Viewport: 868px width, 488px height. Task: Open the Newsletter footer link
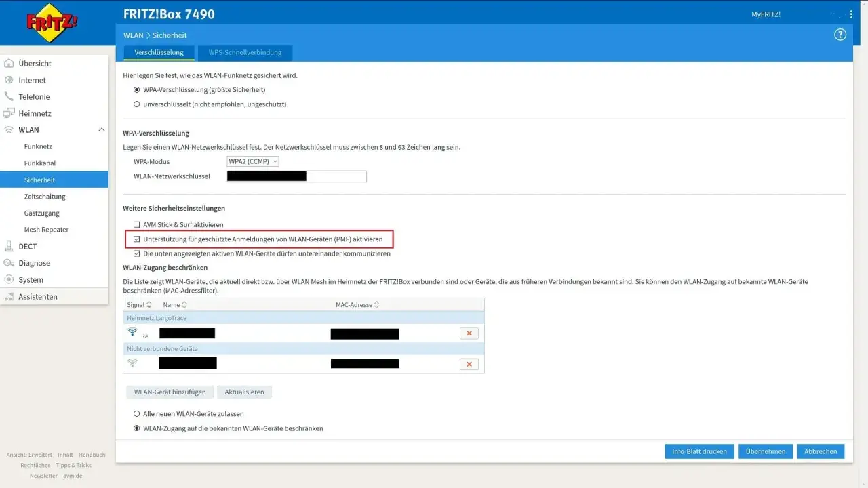pos(43,476)
